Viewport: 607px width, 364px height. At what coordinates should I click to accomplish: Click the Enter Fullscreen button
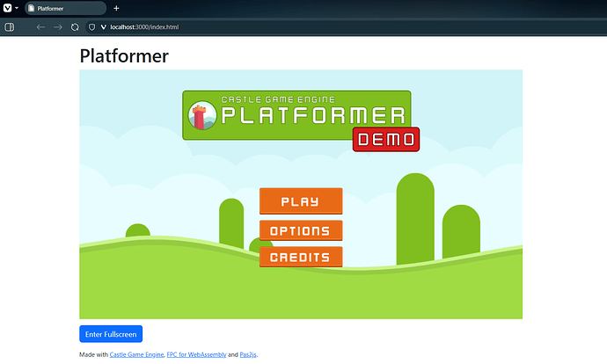(x=111, y=334)
